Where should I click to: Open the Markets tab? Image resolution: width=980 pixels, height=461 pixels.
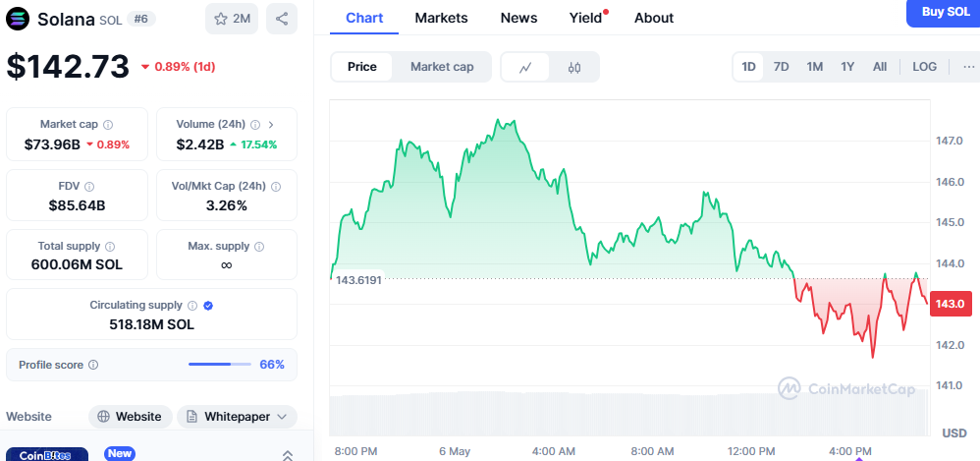click(x=441, y=18)
